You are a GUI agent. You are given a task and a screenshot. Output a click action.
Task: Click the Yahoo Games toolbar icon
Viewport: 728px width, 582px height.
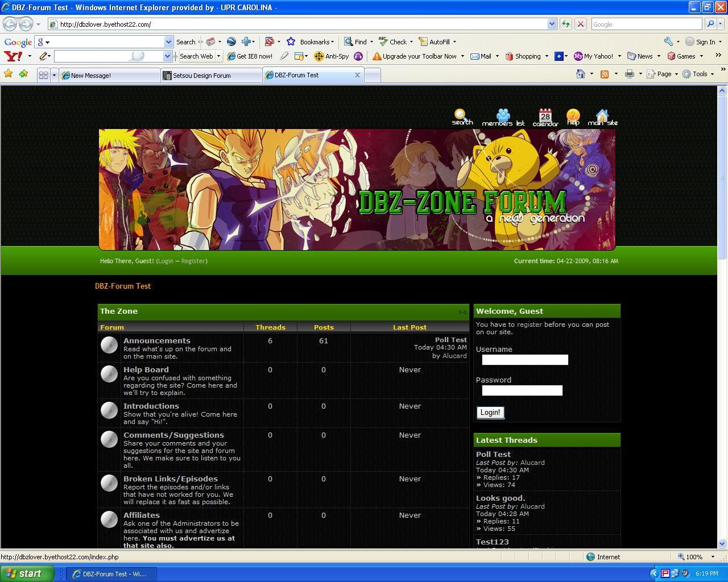681,56
